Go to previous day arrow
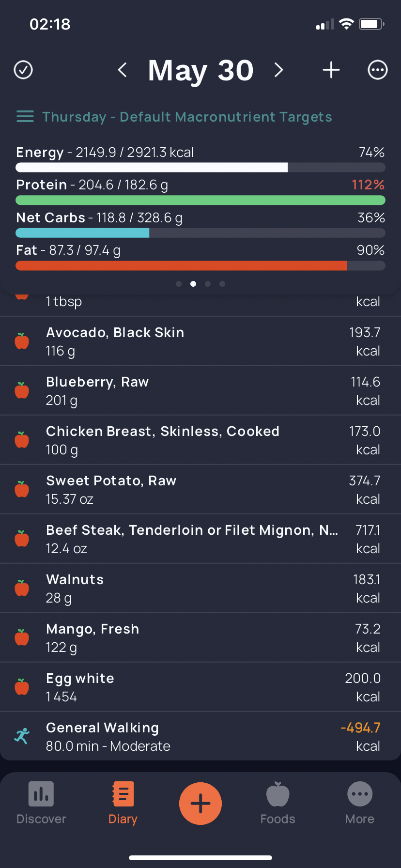Screen dimensions: 401x868 coord(123,70)
